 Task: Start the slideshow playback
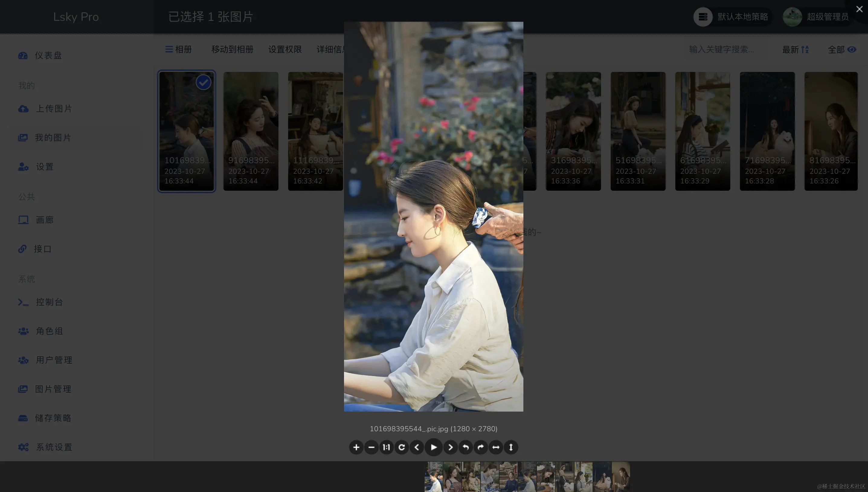point(433,447)
